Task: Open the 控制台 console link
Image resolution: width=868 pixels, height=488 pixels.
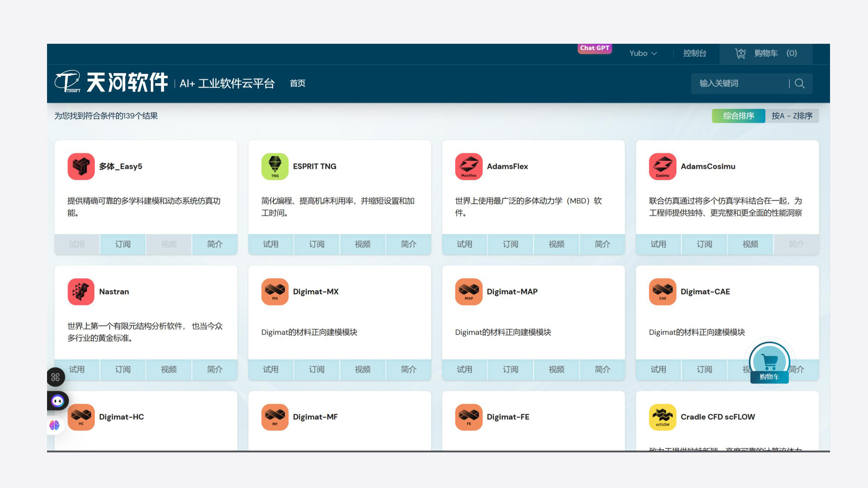Action: point(695,53)
